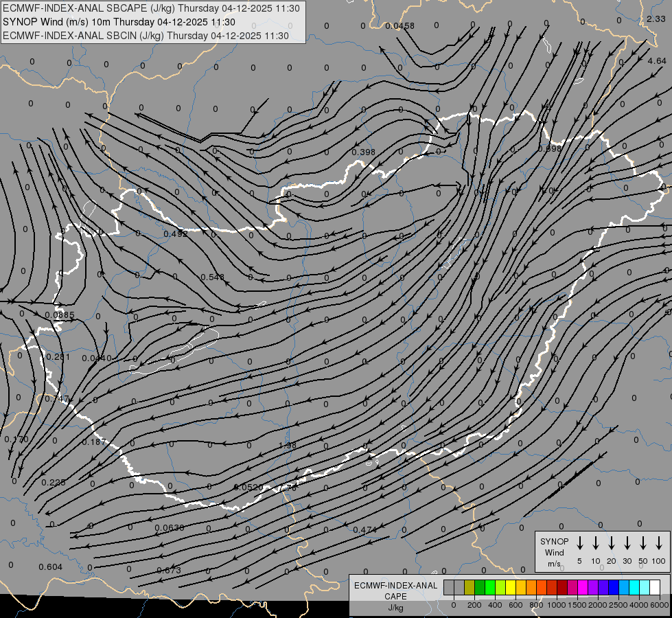Select the olive CAPE legend swatch
Viewport: 672px width, 618px height.
tap(470, 587)
